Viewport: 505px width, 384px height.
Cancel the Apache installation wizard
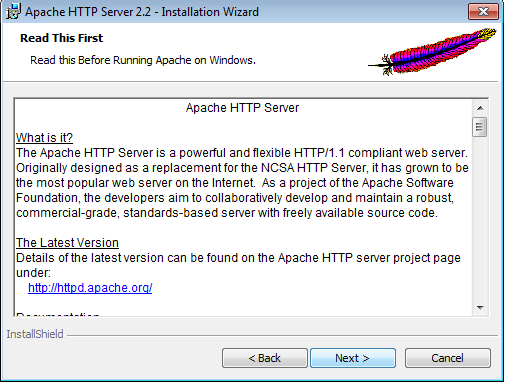coord(448,358)
